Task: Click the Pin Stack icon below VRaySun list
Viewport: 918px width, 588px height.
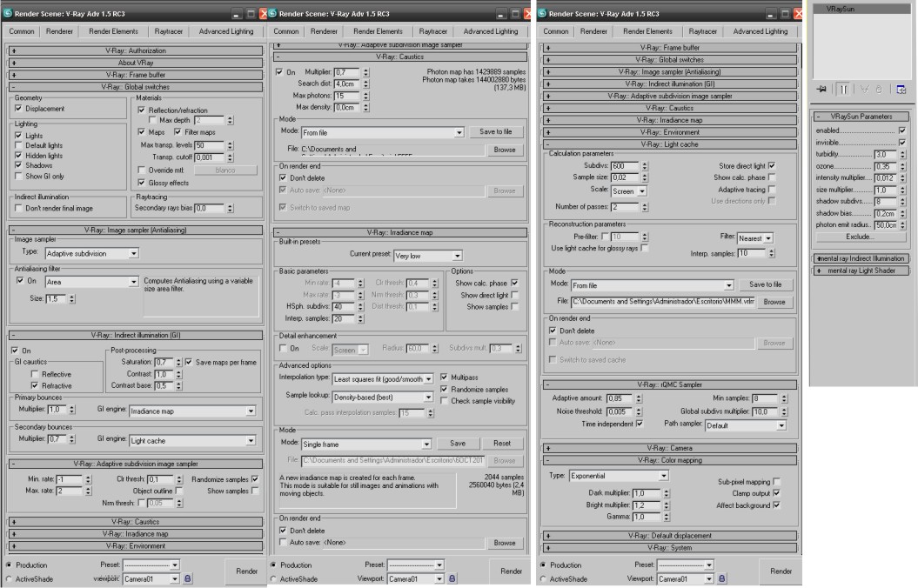Action: 821,89
